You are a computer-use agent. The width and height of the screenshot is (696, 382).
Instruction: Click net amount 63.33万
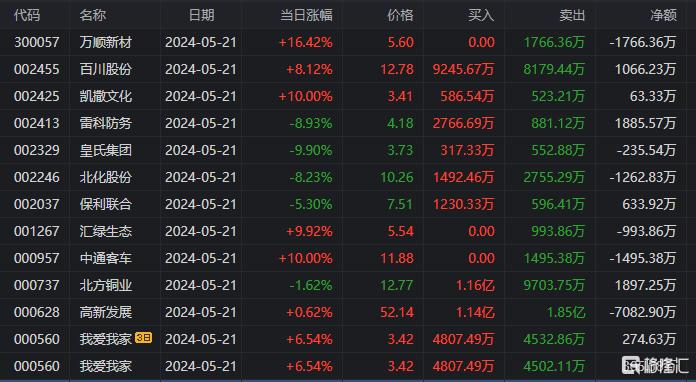point(653,96)
